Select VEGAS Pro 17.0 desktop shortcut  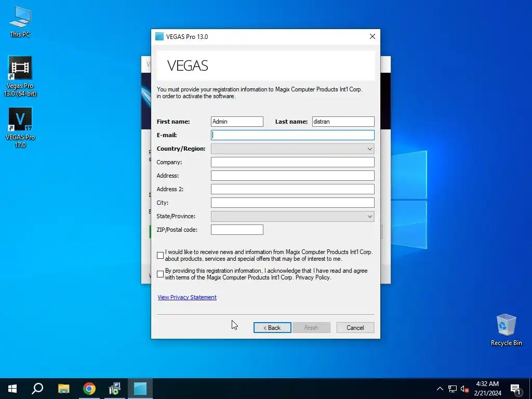pyautogui.click(x=20, y=128)
